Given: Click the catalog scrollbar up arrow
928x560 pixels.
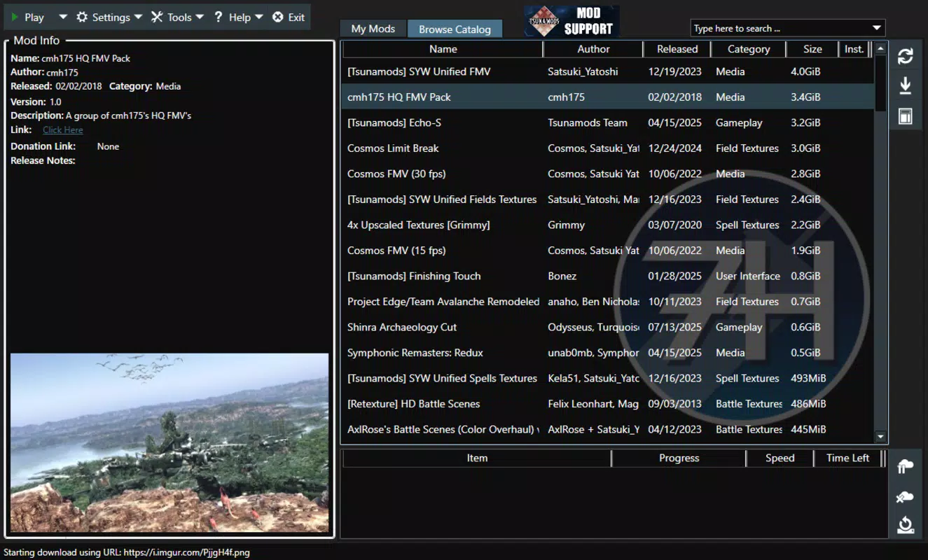Looking at the screenshot, I should tap(881, 49).
